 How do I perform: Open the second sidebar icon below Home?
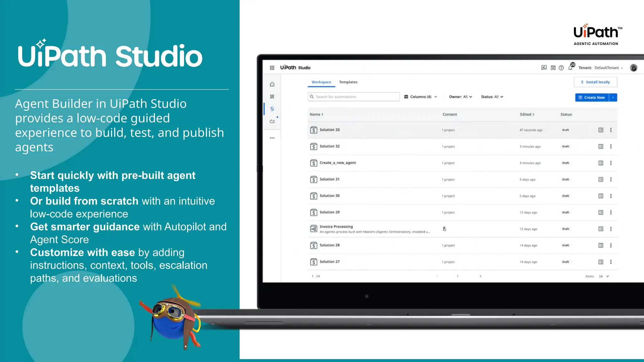(x=272, y=96)
